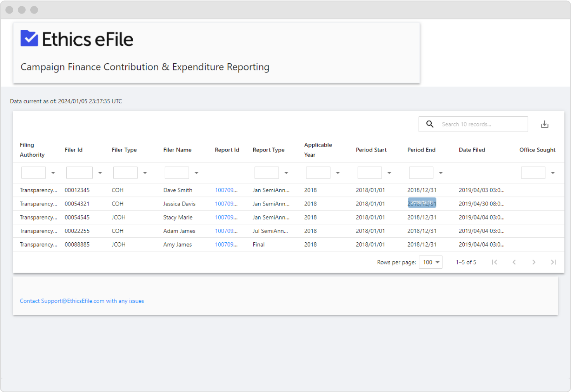Open Jessica Davis's Report Id link
This screenshot has width=571, height=392.
226,204
